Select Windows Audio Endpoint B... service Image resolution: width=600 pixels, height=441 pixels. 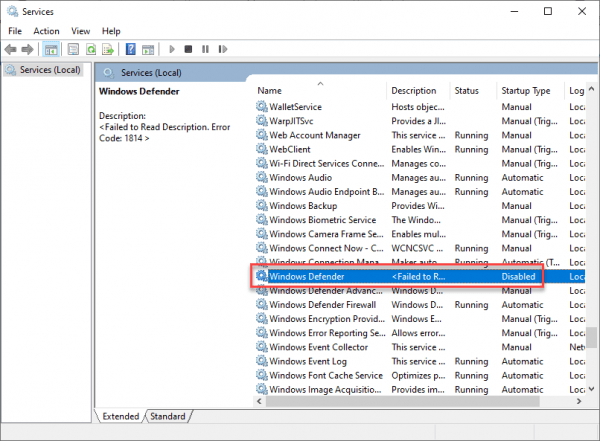[x=420, y=192]
